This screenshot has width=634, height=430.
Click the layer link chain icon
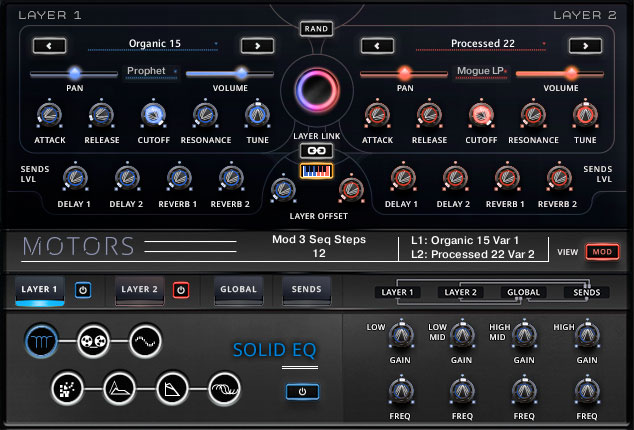[316, 150]
